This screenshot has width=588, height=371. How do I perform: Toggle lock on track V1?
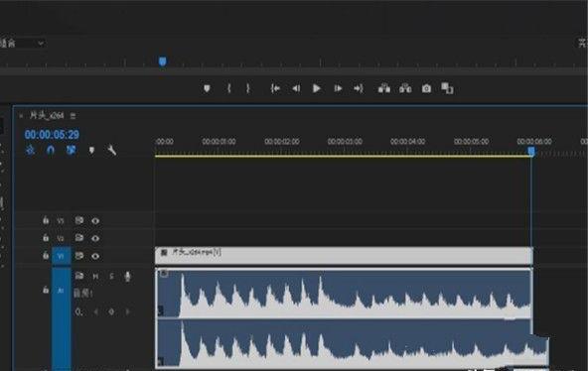[46, 256]
